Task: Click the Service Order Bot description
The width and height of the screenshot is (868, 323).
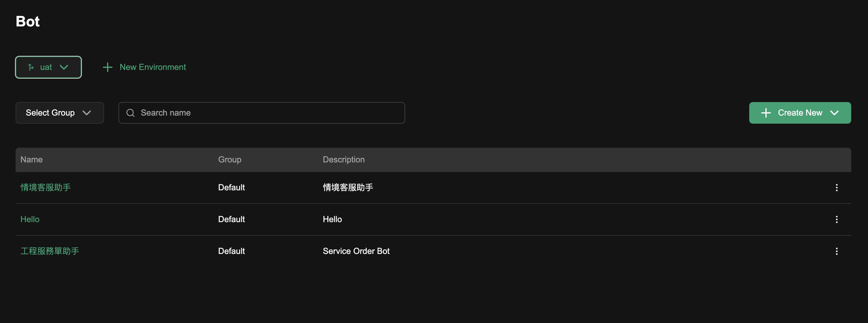Action: coord(356,251)
